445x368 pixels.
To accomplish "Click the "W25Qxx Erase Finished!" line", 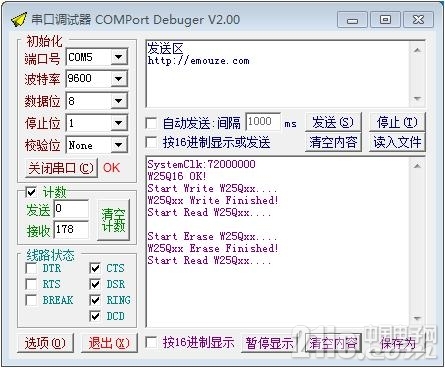I will click(213, 248).
